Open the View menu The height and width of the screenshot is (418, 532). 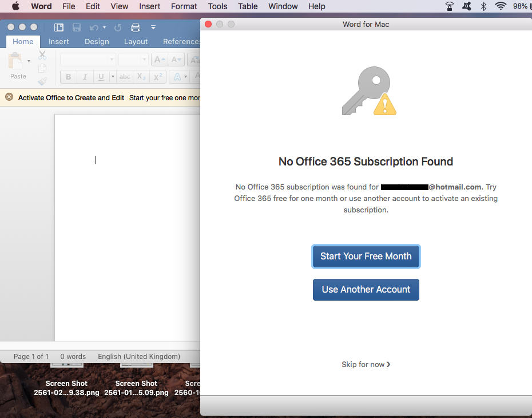(120, 6)
